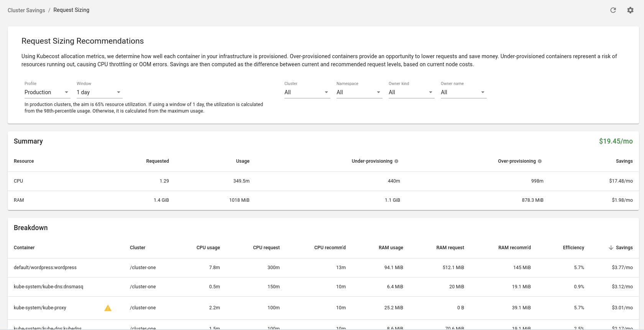Screen dimensions: 644x330
Task: Click the Savings column header in Breakdown
Action: click(x=624, y=248)
